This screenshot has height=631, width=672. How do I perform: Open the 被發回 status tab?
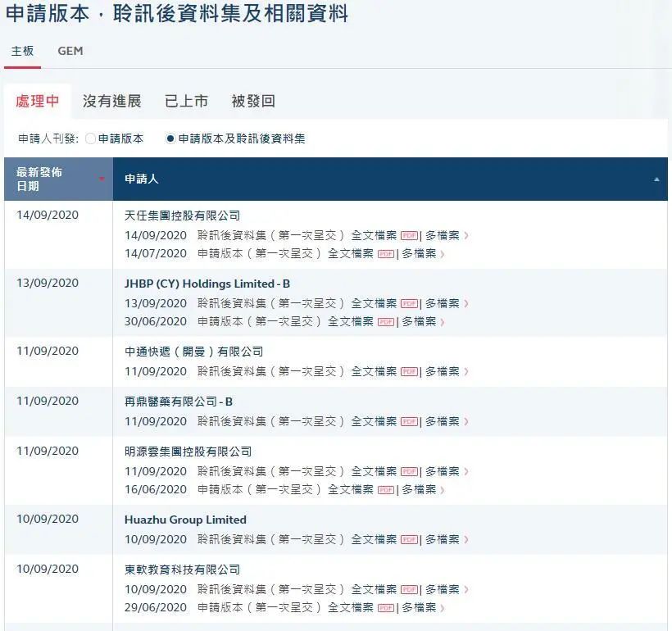(253, 101)
